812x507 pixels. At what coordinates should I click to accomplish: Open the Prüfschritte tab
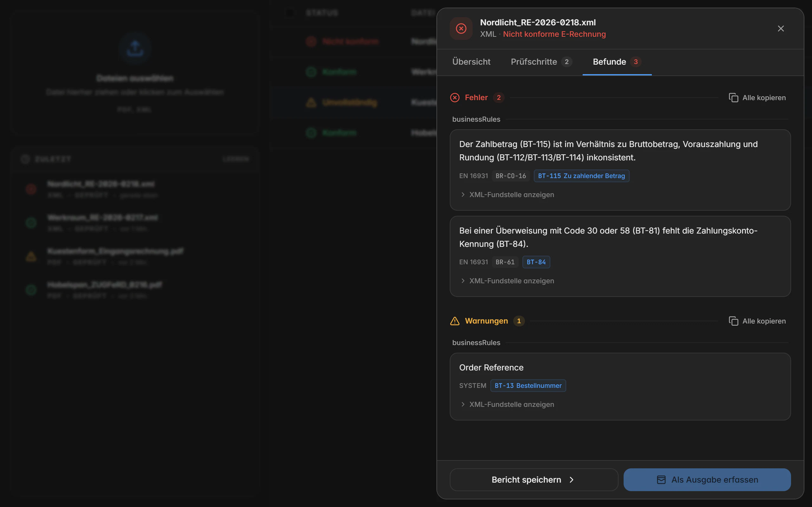tap(541, 62)
